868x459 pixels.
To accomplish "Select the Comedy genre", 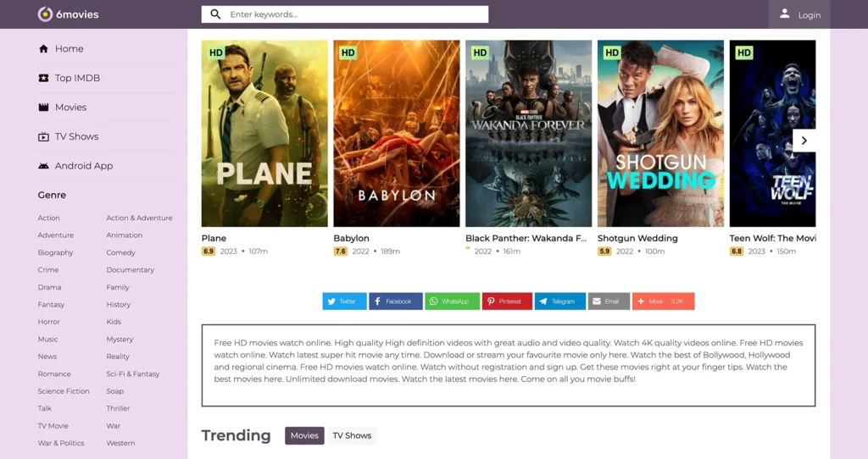I will click(120, 252).
